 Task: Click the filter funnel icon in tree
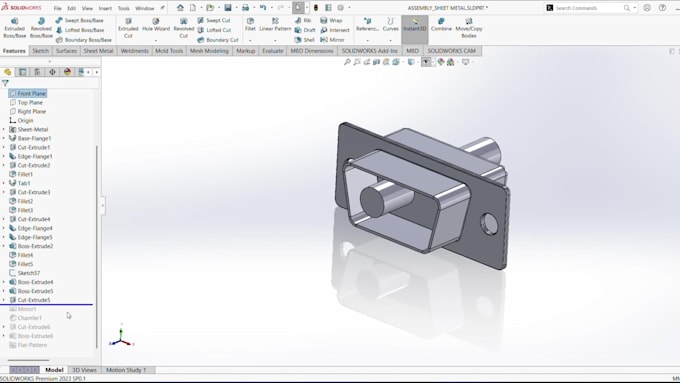click(5, 83)
